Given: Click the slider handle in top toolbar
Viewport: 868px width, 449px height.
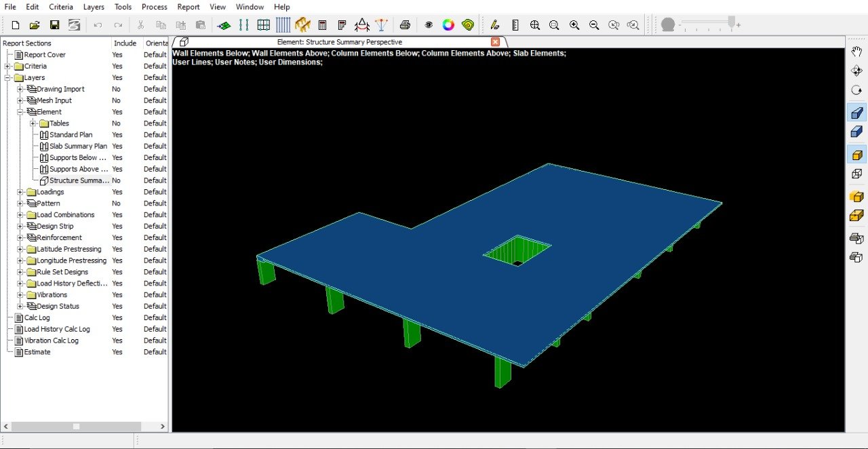Looking at the screenshot, I should 732,24.
